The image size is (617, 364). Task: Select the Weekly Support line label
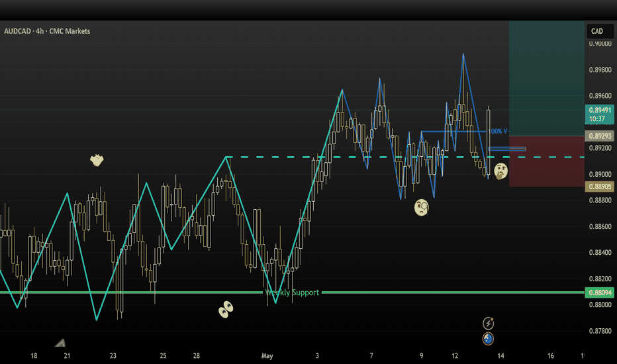click(292, 293)
